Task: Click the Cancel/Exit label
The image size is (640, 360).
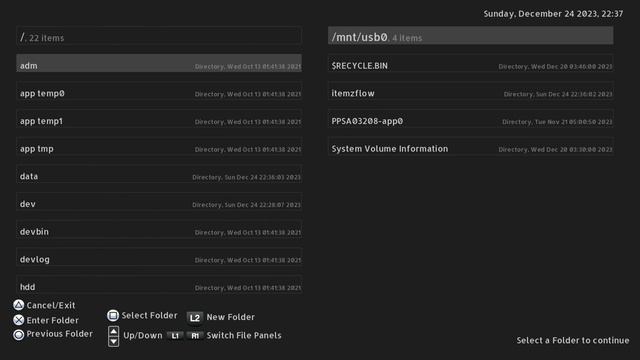Action: click(51, 305)
